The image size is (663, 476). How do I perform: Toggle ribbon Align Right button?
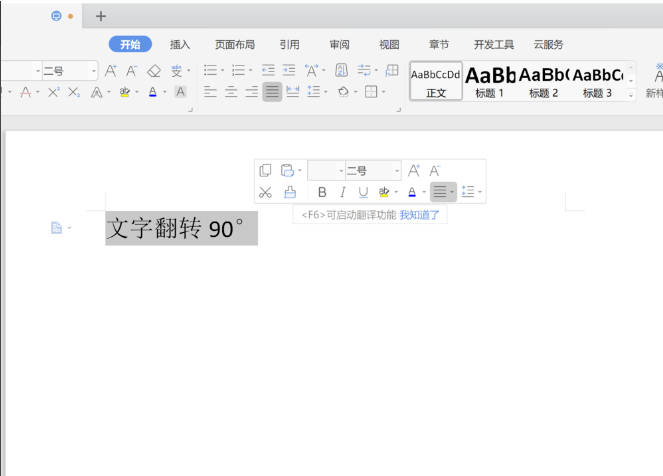tap(252, 91)
